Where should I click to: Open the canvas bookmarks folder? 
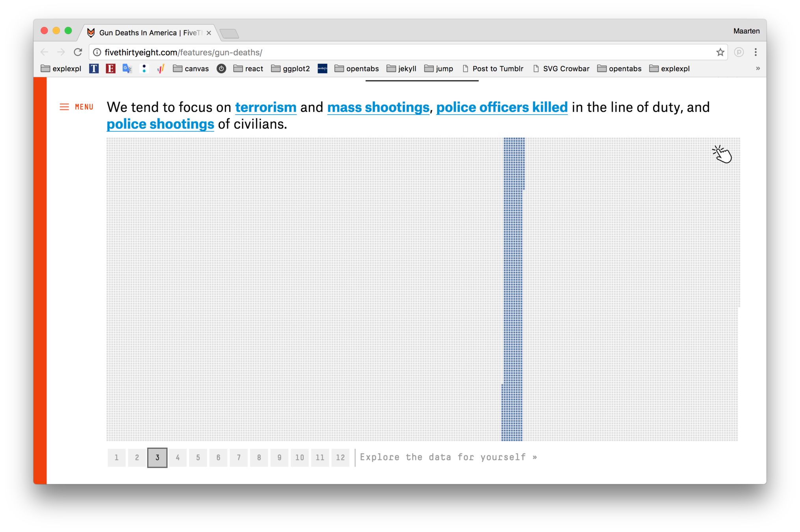pyautogui.click(x=191, y=69)
